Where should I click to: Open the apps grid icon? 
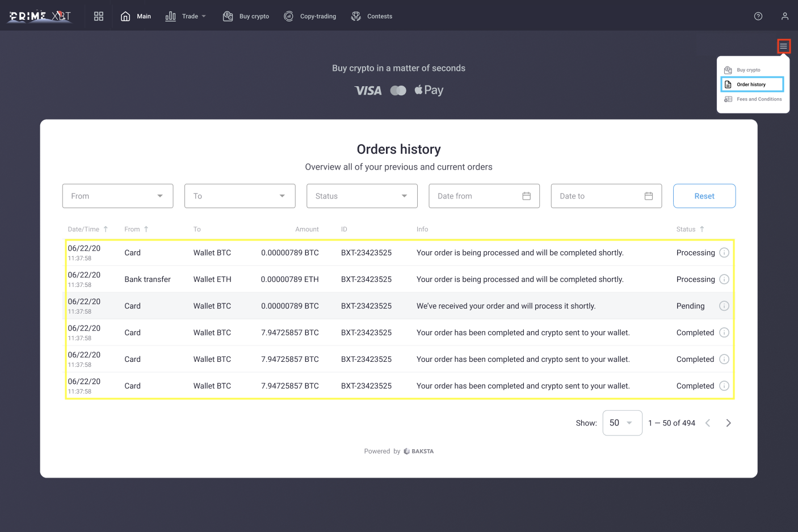99,16
